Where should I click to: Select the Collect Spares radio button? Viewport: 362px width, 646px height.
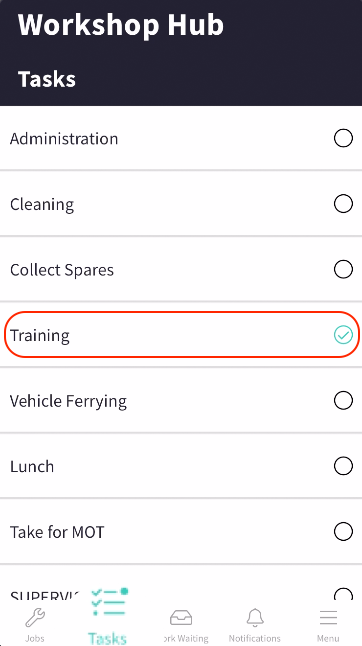(x=343, y=269)
